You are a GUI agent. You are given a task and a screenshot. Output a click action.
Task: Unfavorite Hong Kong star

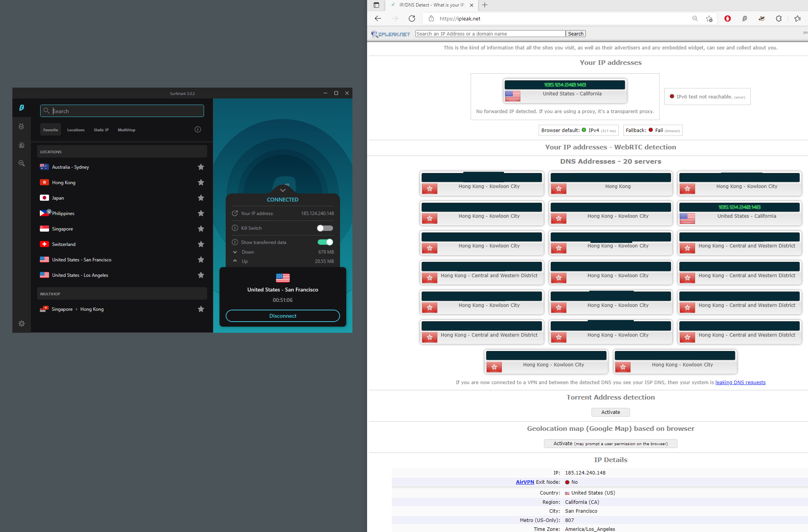(201, 182)
